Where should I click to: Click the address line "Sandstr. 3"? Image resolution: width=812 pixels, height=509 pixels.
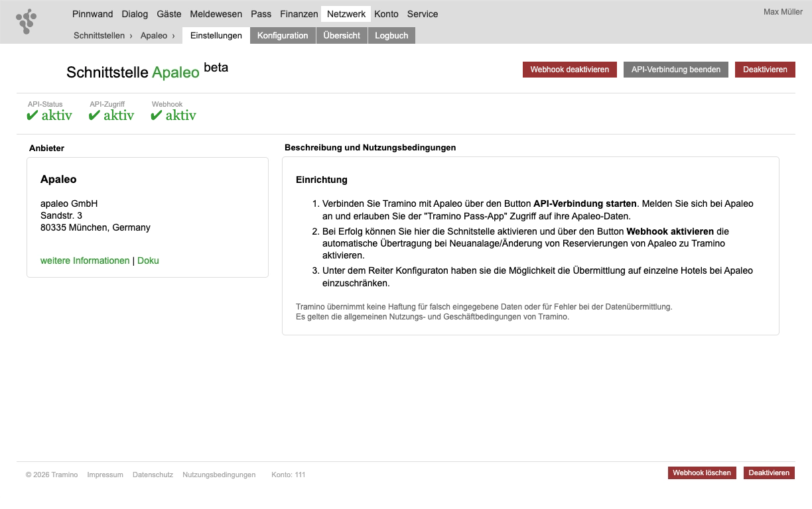click(x=61, y=215)
